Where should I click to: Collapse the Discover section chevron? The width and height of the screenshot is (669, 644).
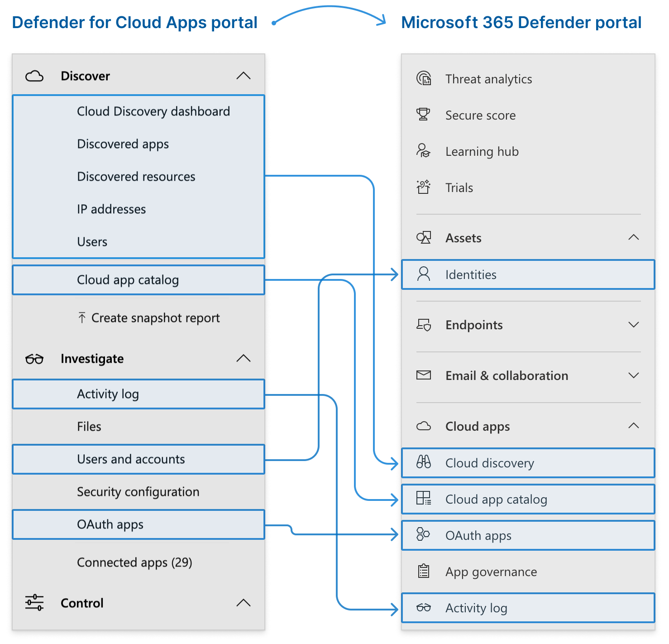pos(244,76)
